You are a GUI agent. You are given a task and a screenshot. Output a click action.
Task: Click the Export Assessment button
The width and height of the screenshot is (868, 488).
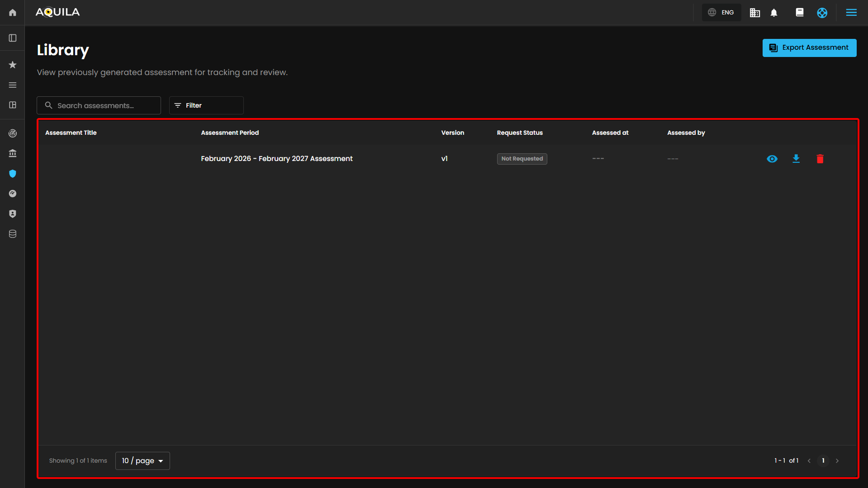coord(809,48)
